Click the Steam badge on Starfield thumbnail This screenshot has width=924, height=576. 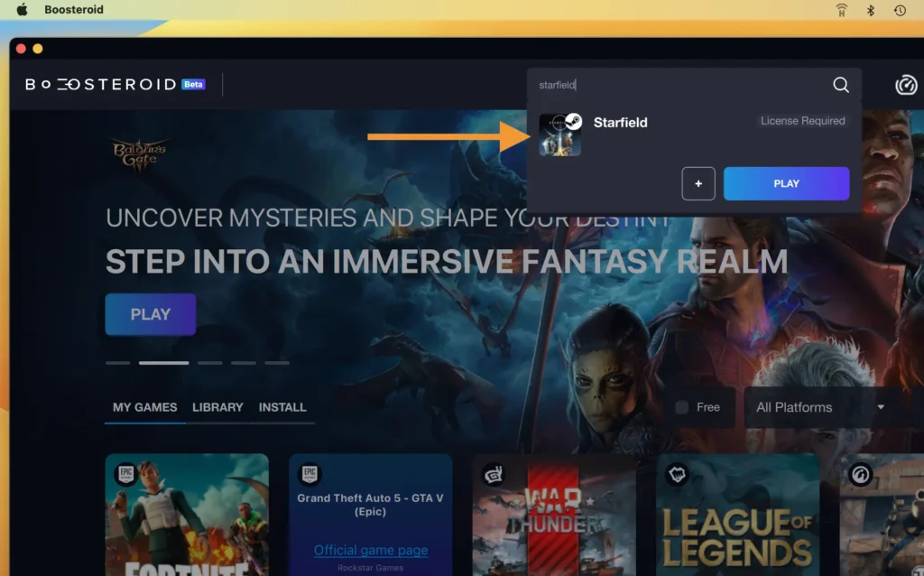point(573,122)
